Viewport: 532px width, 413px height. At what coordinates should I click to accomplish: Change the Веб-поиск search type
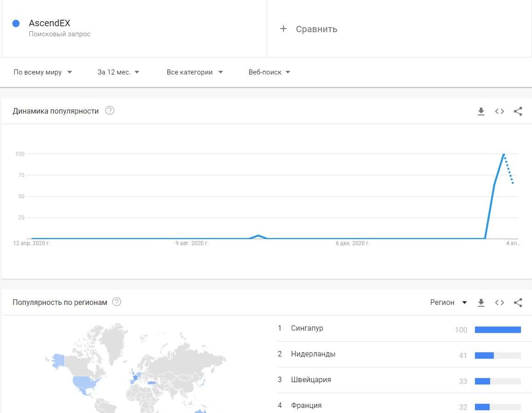269,72
